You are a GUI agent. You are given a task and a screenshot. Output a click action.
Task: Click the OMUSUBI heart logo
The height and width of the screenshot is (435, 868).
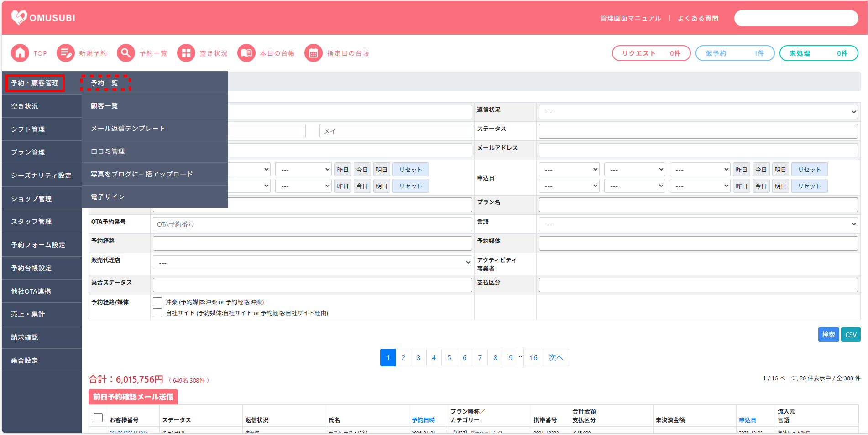19,17
